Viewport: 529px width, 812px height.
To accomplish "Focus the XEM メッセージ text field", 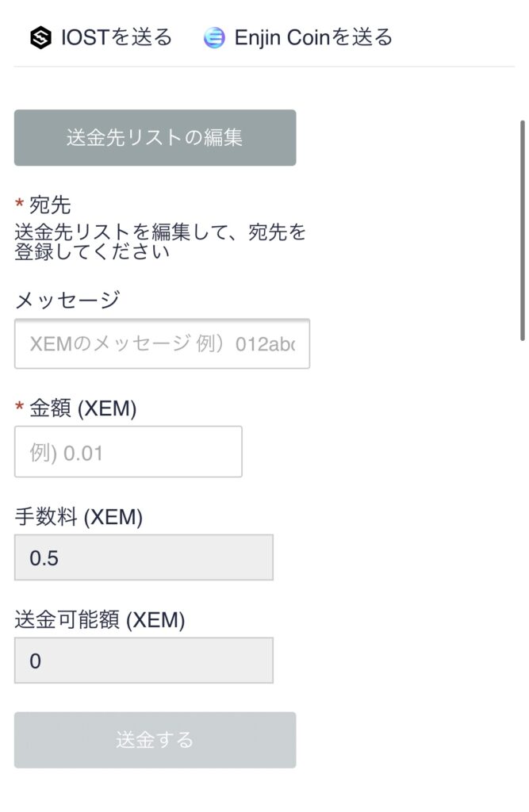I will (x=162, y=344).
